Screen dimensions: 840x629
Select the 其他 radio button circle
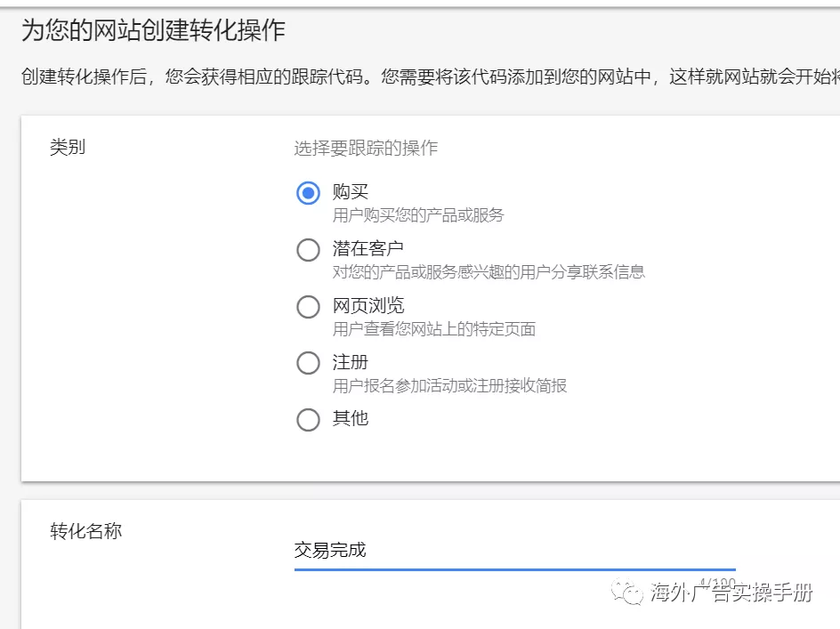308,420
